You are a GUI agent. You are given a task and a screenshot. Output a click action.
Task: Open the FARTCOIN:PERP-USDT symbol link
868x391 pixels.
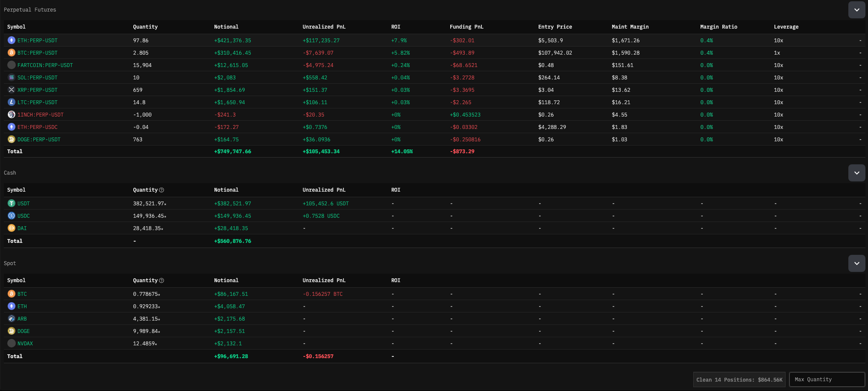click(x=45, y=65)
